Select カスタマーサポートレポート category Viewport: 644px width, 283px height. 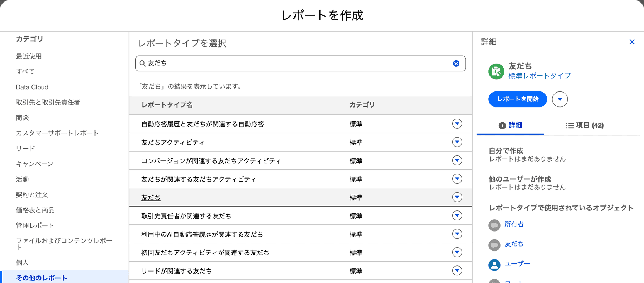57,133
